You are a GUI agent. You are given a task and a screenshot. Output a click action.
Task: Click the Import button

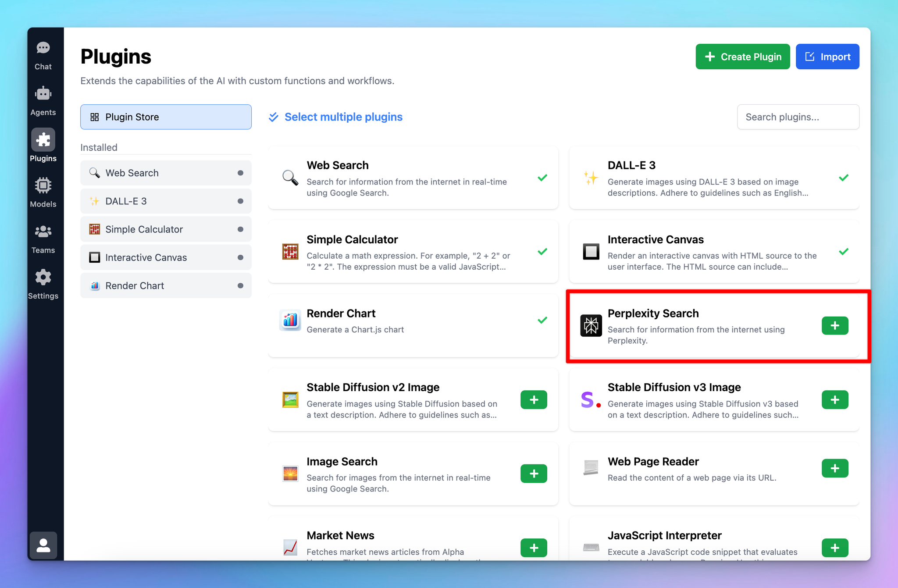pyautogui.click(x=827, y=57)
